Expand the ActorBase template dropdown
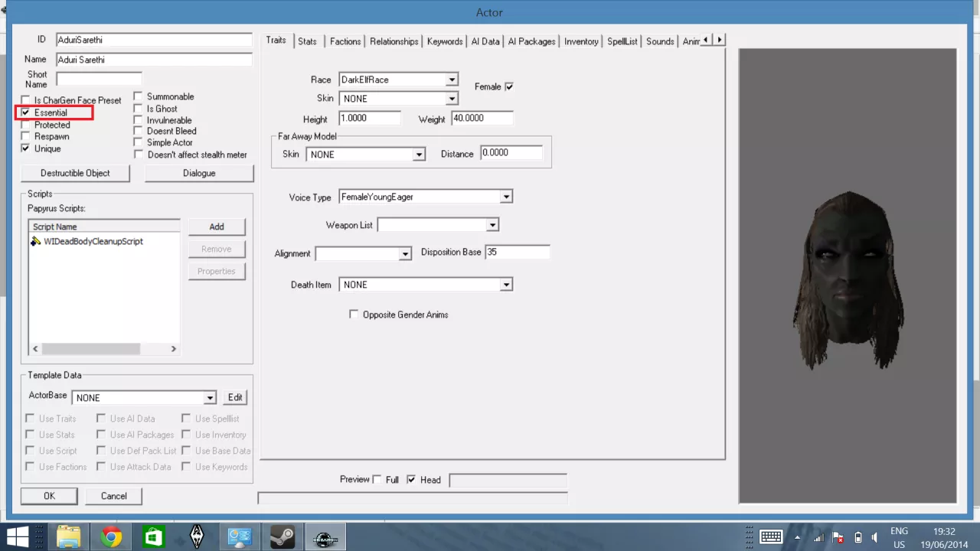This screenshot has height=551, width=980. point(211,398)
